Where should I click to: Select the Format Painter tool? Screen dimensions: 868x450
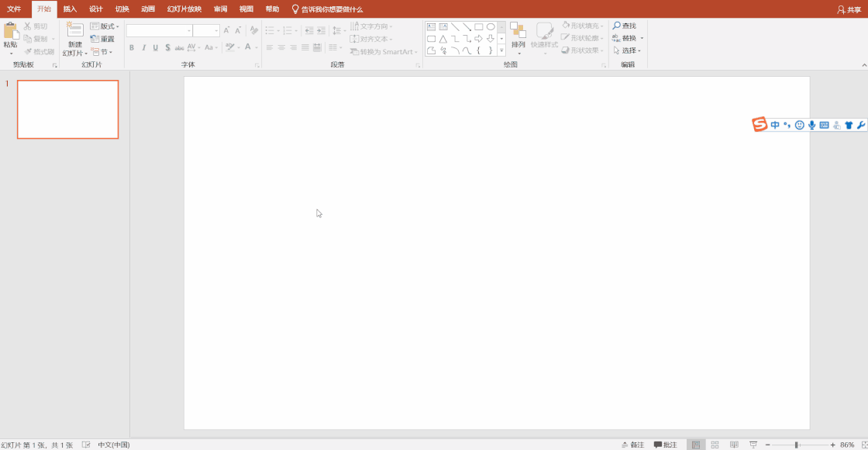click(x=39, y=50)
